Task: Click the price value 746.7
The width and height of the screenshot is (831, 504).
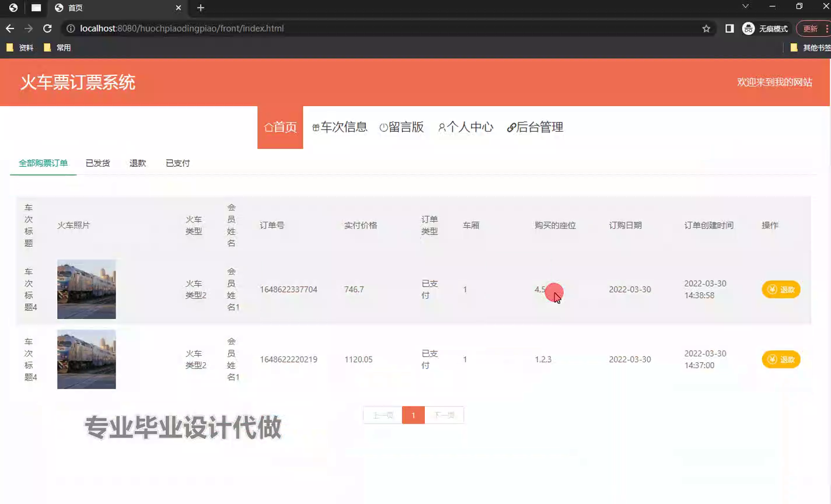Action: pos(354,289)
